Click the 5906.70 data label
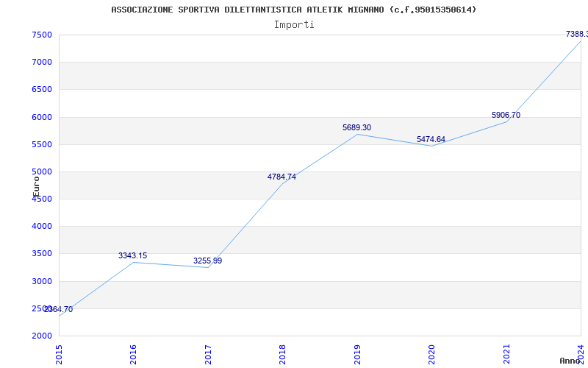 coord(506,116)
